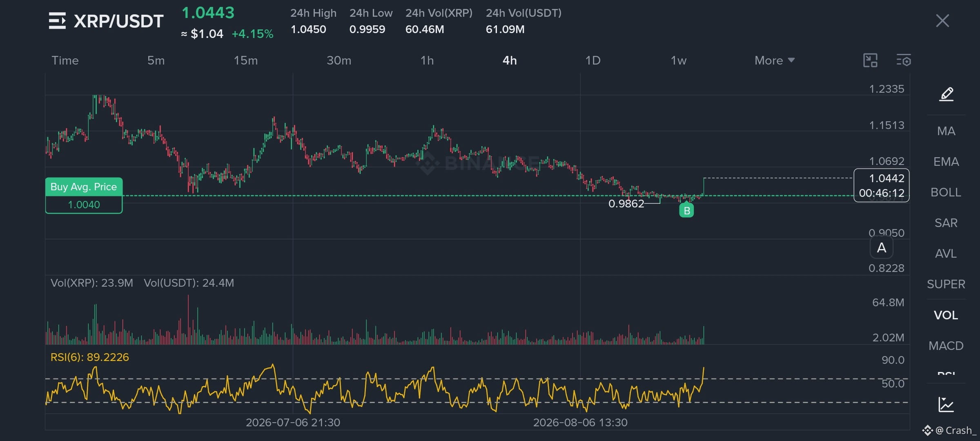Toggle MACD sub-indicator
This screenshot has height=441, width=980.
tap(946, 346)
